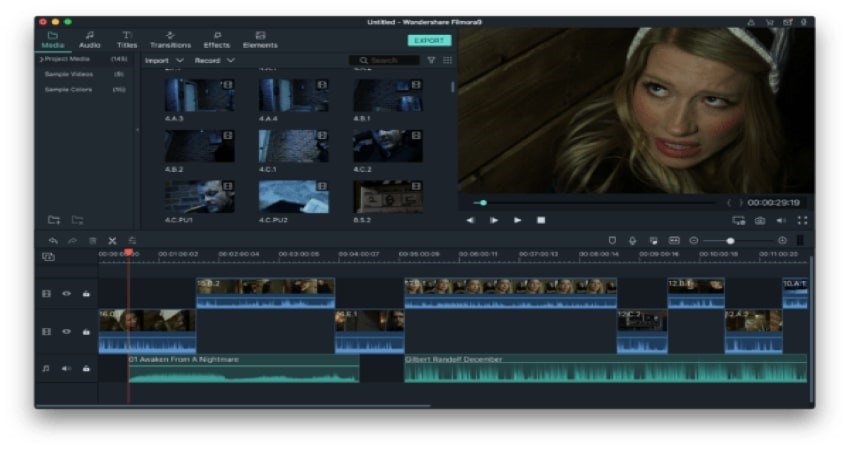Click the timeline playhead marker
850x450 pixels.
click(128, 252)
